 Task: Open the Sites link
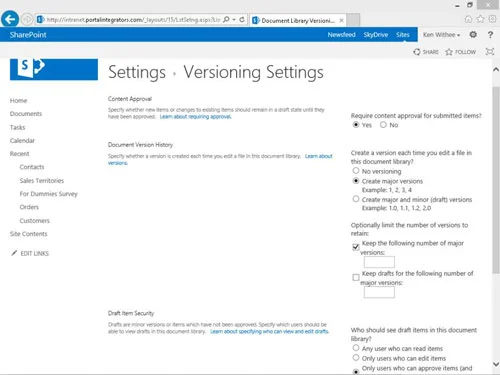point(403,35)
